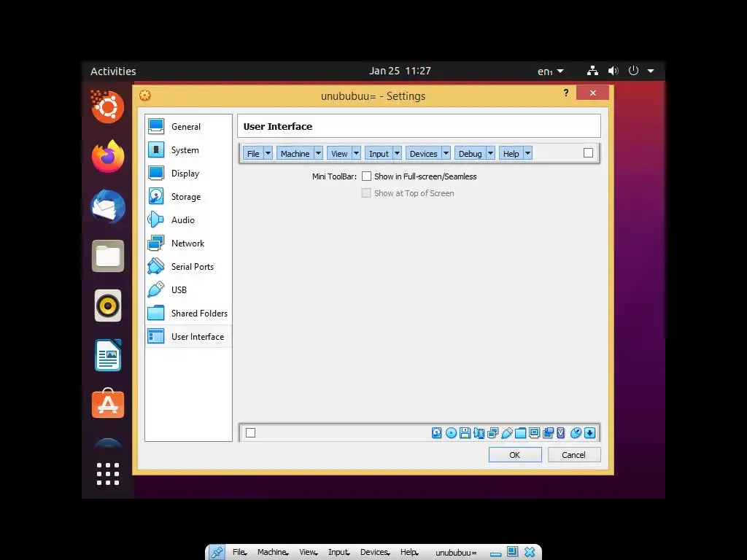Click the keyboard capture down-arrow indicator
Screen dimensions: 747x560
(589, 433)
